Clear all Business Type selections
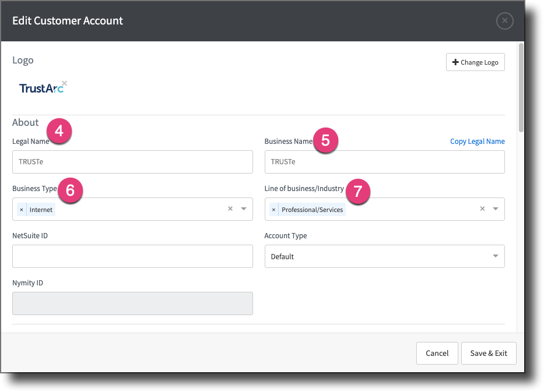Screen dimensions: 544x392 [230, 209]
